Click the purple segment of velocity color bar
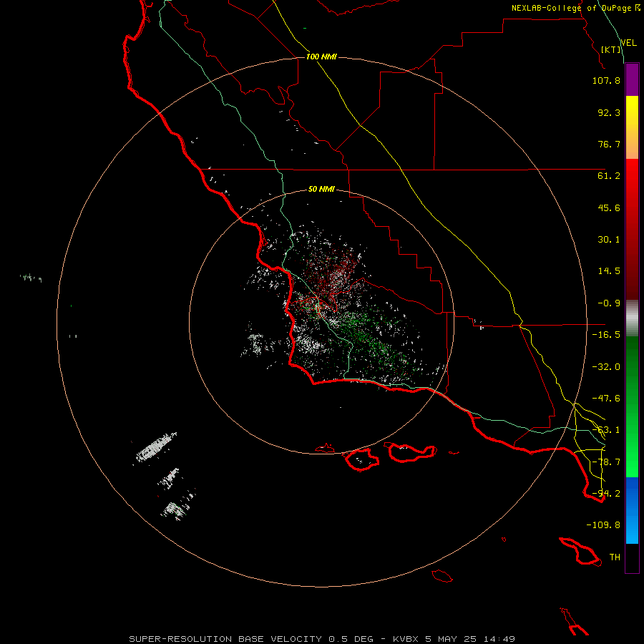This screenshot has height=644, width=644. pos(632,80)
